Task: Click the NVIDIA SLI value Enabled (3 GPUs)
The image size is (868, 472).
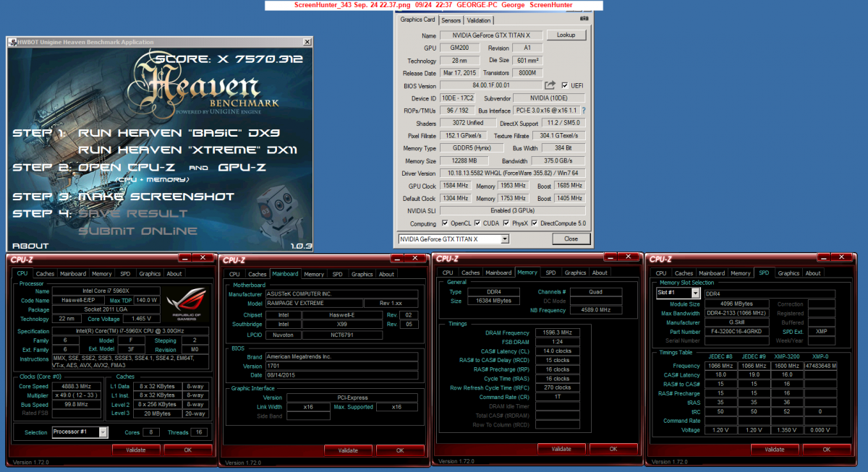Action: (512, 210)
